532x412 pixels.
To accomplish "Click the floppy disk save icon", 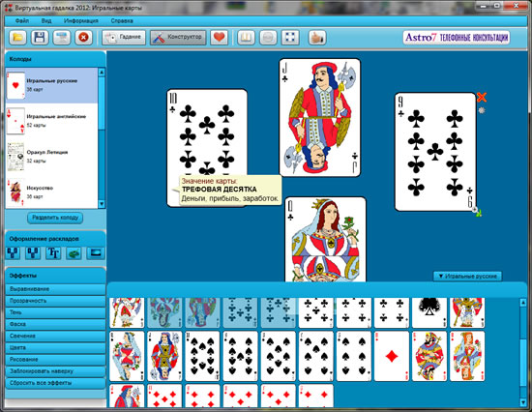I will [40, 38].
